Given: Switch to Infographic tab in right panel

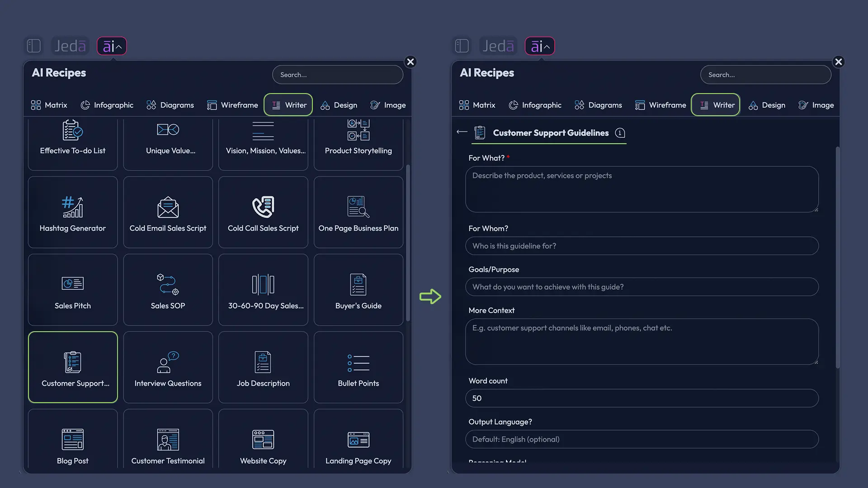Looking at the screenshot, I should tap(535, 105).
